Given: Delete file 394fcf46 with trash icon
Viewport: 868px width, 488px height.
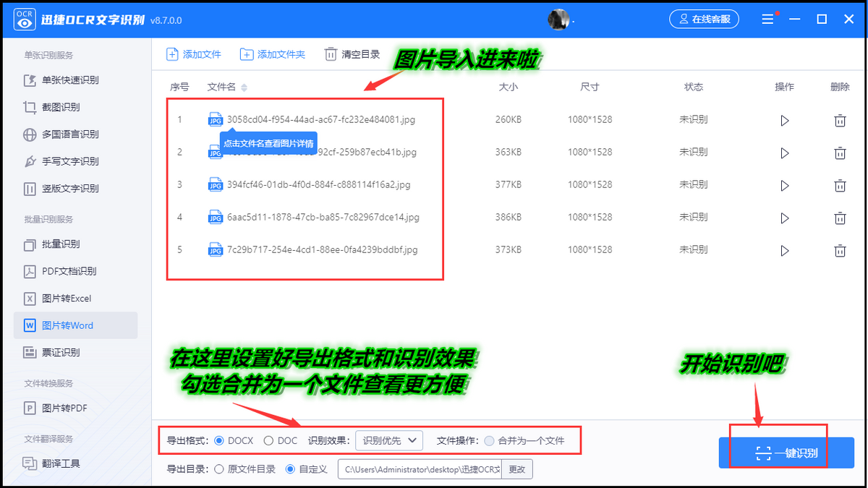Looking at the screenshot, I should tap(840, 185).
